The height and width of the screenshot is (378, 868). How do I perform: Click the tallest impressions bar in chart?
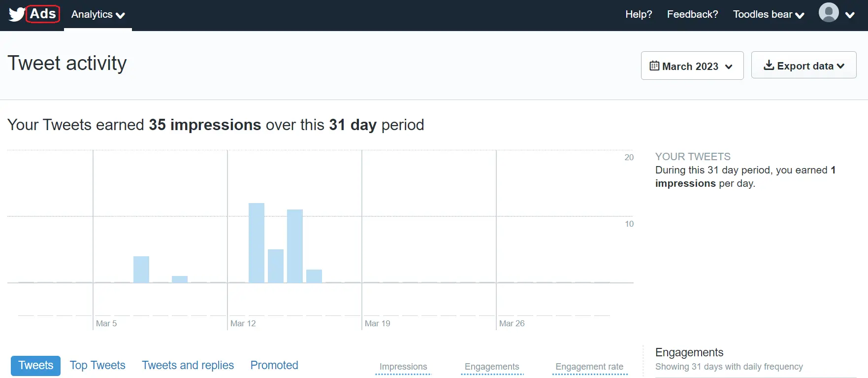257,243
